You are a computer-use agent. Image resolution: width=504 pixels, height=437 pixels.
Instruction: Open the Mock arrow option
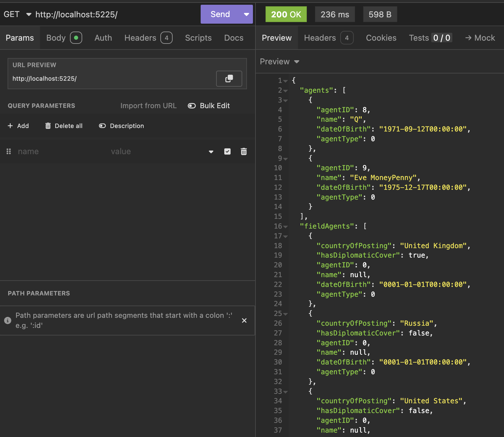(480, 38)
